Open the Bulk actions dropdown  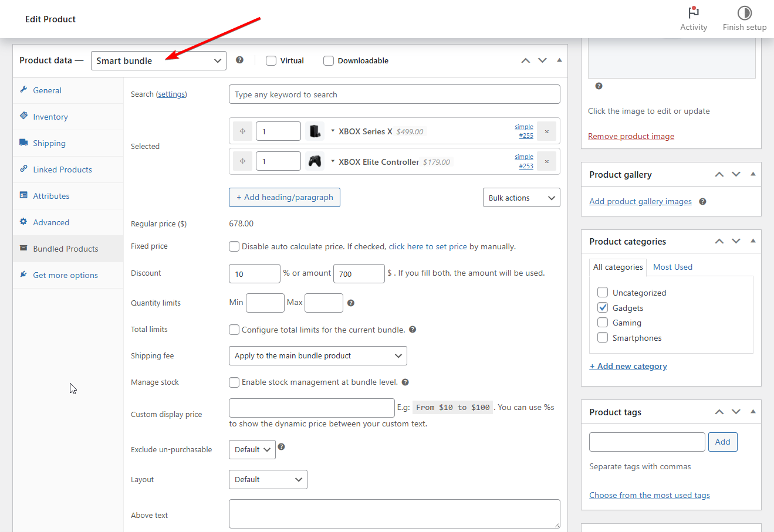(x=521, y=198)
